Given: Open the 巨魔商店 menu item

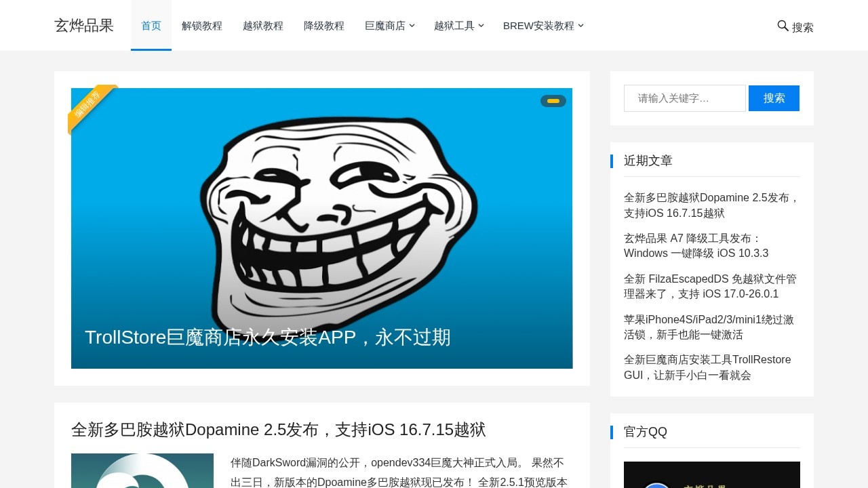Looking at the screenshot, I should point(385,26).
